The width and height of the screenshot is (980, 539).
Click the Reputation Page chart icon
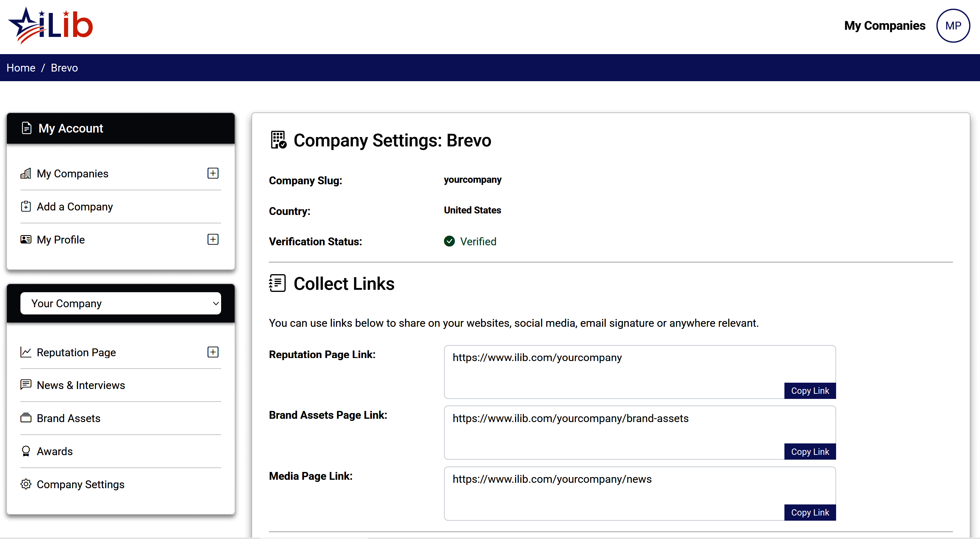point(26,352)
